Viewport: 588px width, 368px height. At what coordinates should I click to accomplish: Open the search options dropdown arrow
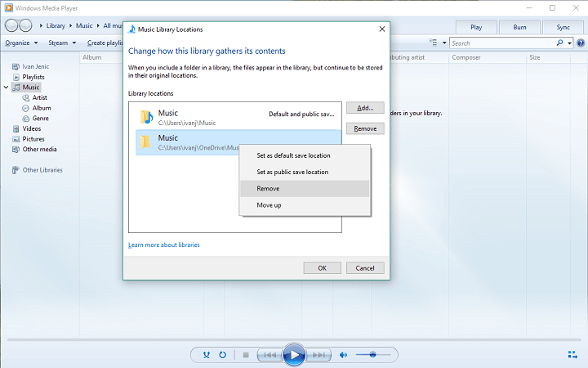click(569, 43)
